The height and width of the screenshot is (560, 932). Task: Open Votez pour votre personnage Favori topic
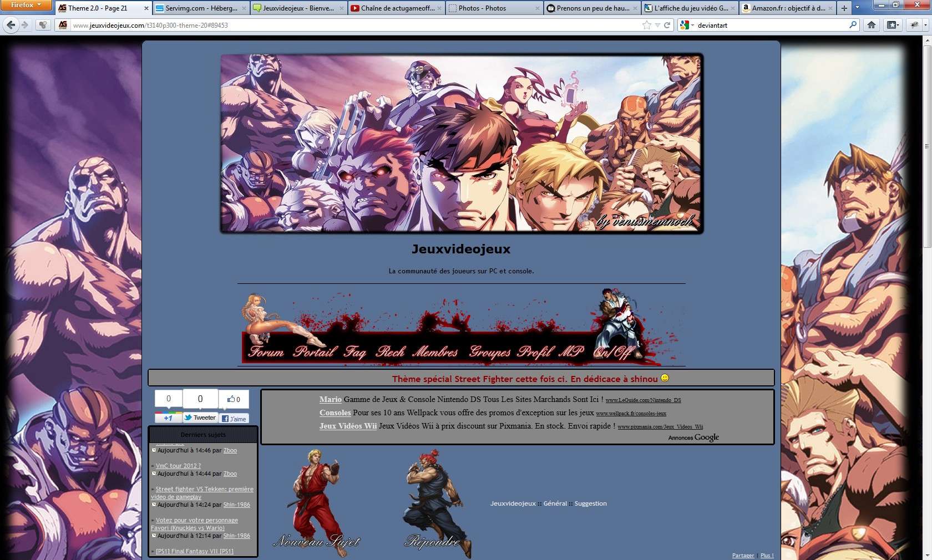click(195, 524)
